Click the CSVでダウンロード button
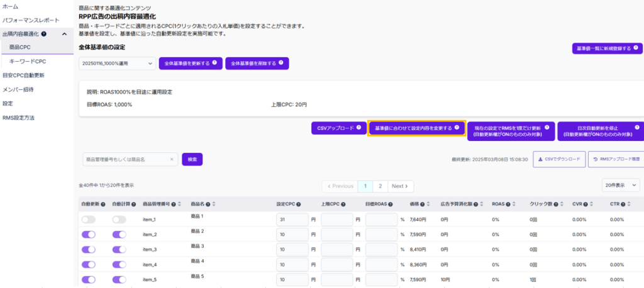Screen dimensions: 644x288 coord(559,159)
